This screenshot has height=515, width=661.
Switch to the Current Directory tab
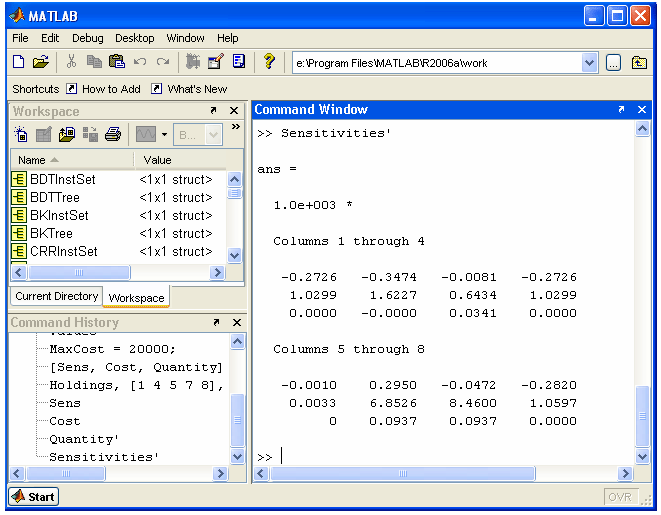click(56, 296)
